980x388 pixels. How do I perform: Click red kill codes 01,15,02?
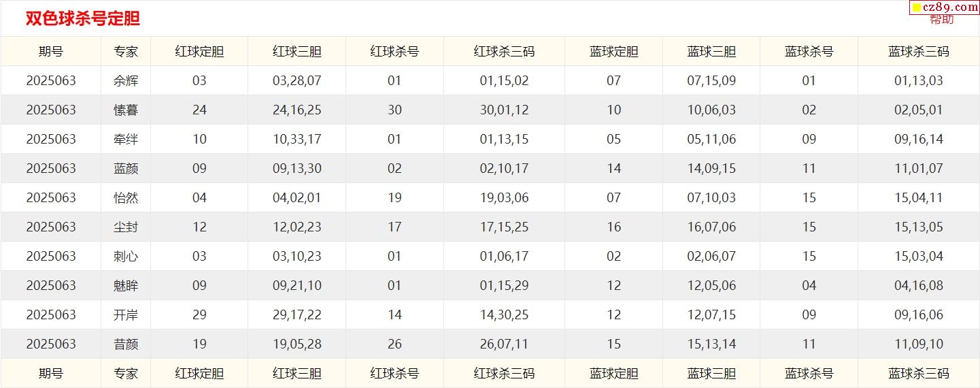pyautogui.click(x=504, y=80)
